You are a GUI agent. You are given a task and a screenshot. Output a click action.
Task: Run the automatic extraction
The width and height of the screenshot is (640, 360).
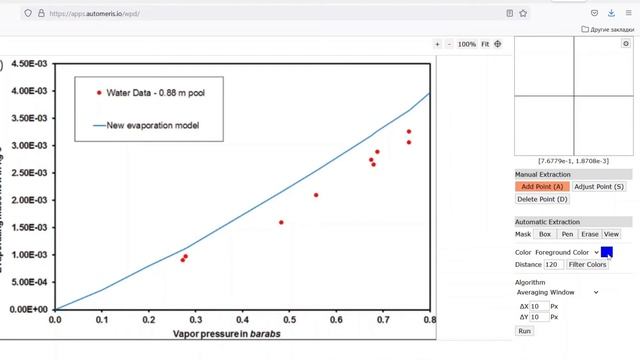pyautogui.click(x=524, y=331)
